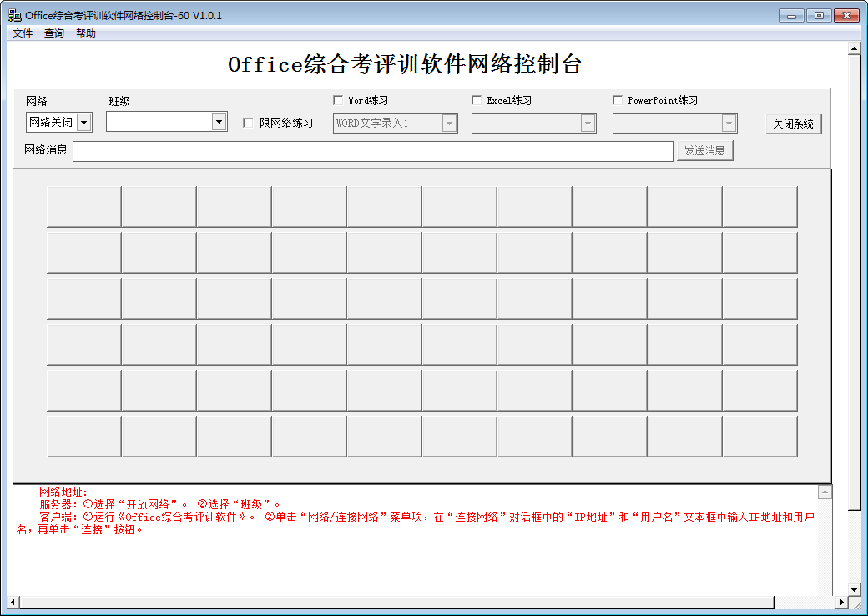Open the 查询 menu
868x616 pixels.
coord(54,33)
